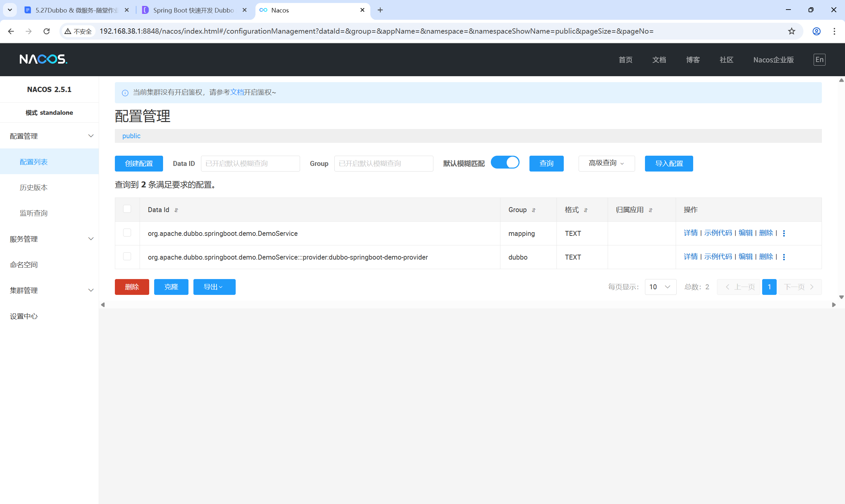Select 配置列表 in the sidebar
Viewport: 845px width, 504px height.
[x=50, y=162]
